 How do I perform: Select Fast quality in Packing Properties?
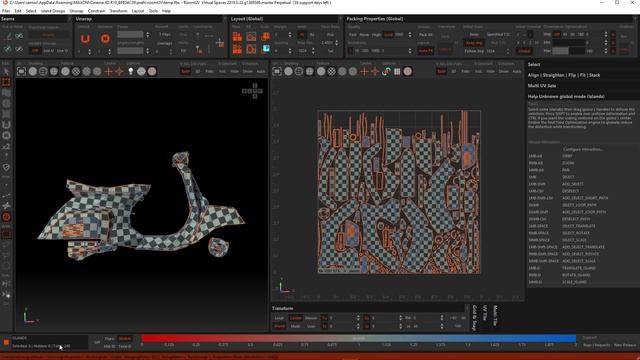coord(353,35)
